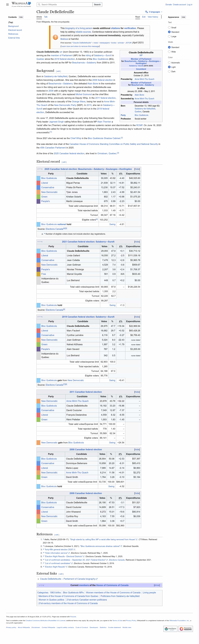
Task: Go to (Top) in Contents sidebar
Action: click(x=11, y=23)
